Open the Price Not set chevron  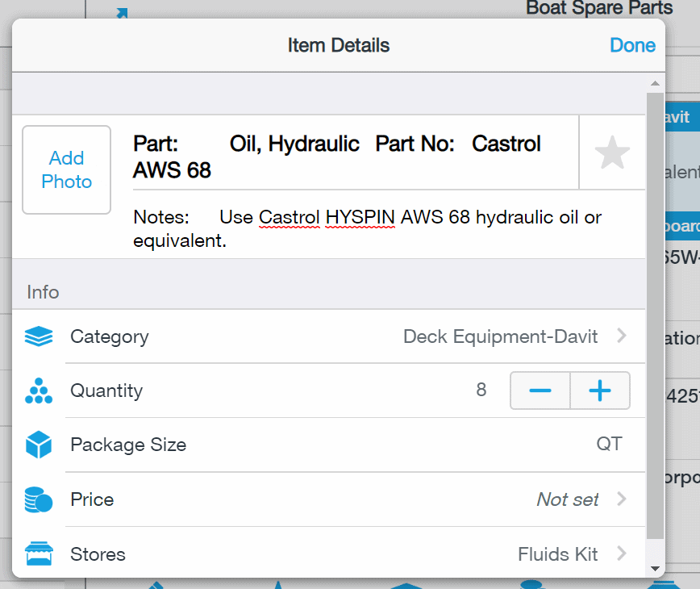pos(622,499)
